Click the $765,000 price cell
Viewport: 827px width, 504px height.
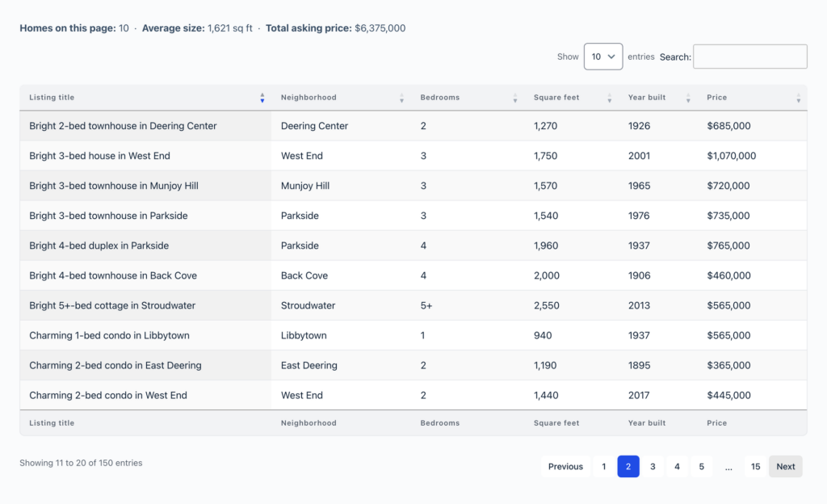[x=752, y=246]
